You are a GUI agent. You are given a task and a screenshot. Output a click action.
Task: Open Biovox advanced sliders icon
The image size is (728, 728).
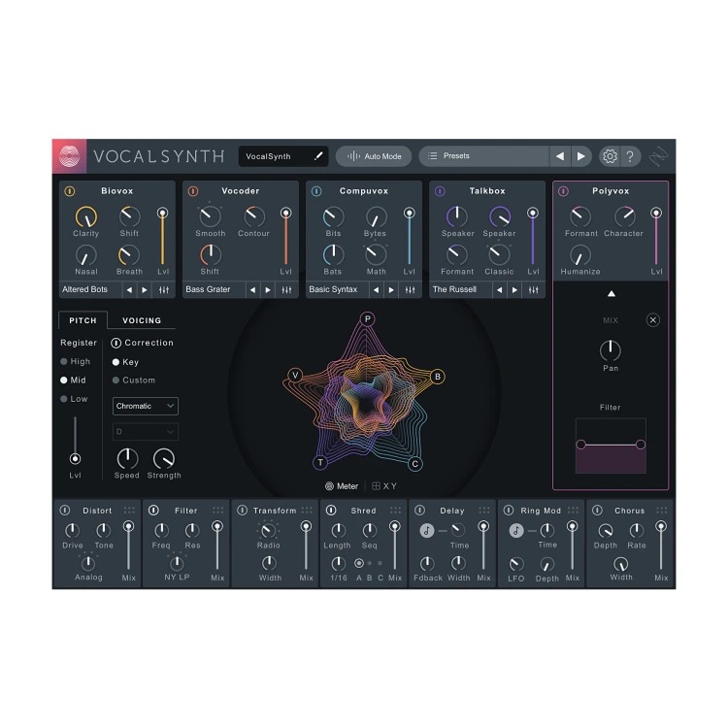(164, 289)
